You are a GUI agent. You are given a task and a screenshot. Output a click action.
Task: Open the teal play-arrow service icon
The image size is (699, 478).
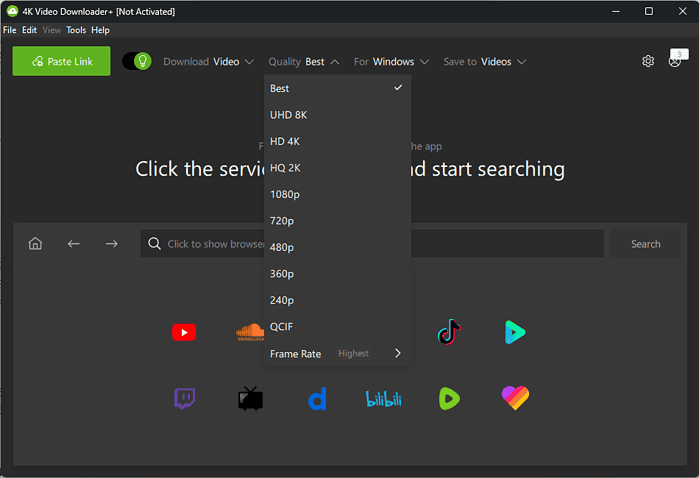click(515, 332)
